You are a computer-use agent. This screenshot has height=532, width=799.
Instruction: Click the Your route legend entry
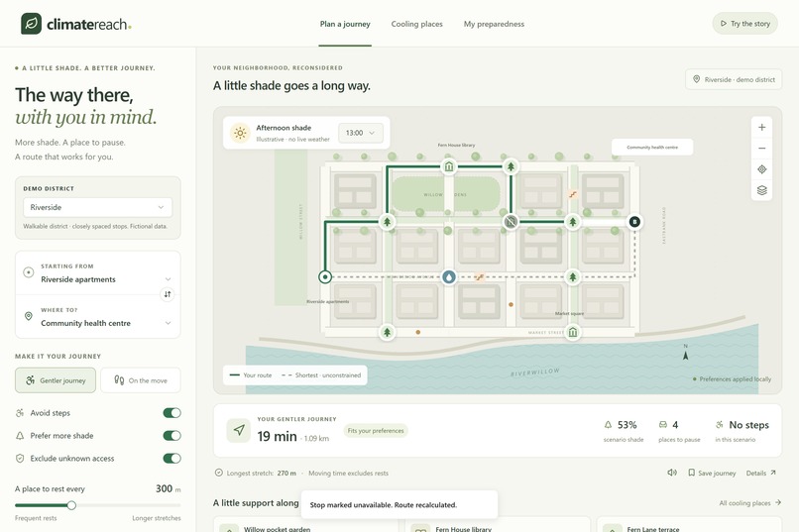[251, 375]
